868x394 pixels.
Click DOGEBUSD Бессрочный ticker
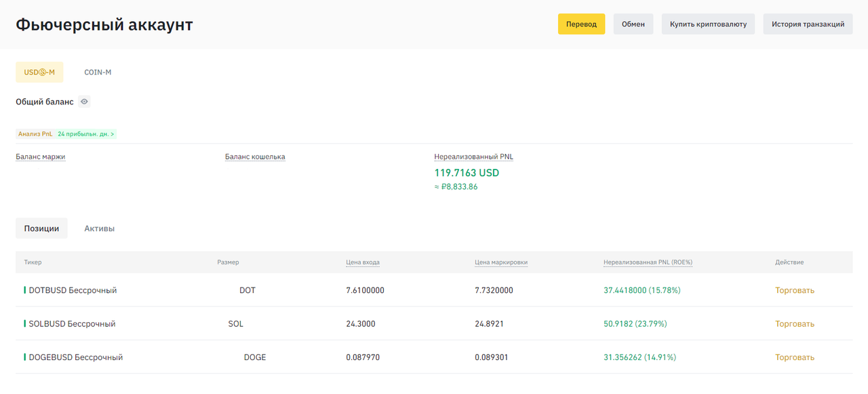coord(76,357)
